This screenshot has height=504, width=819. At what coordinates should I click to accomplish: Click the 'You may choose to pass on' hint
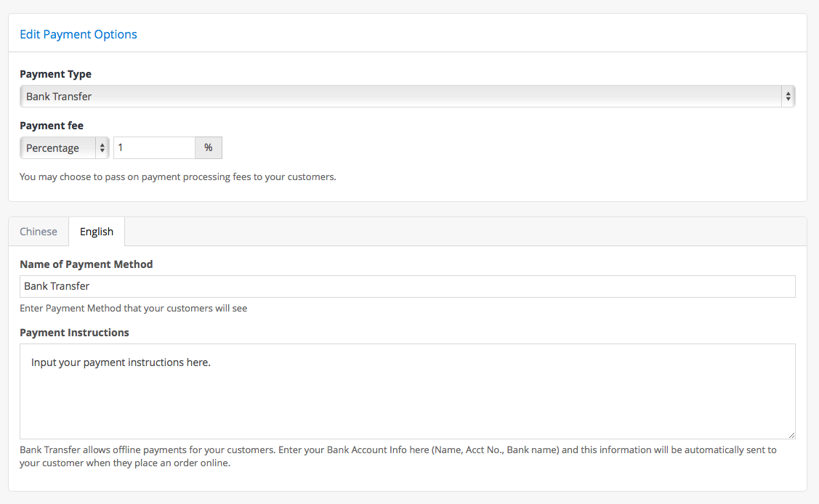coord(178,177)
